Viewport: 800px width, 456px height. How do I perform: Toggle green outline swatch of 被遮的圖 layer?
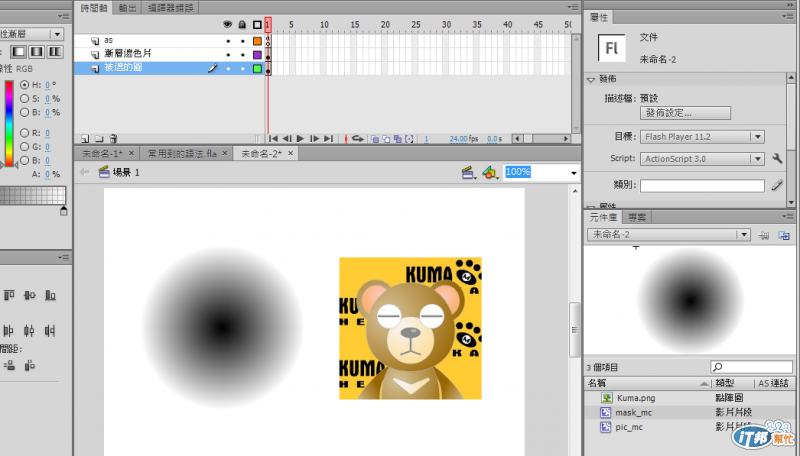tap(257, 68)
